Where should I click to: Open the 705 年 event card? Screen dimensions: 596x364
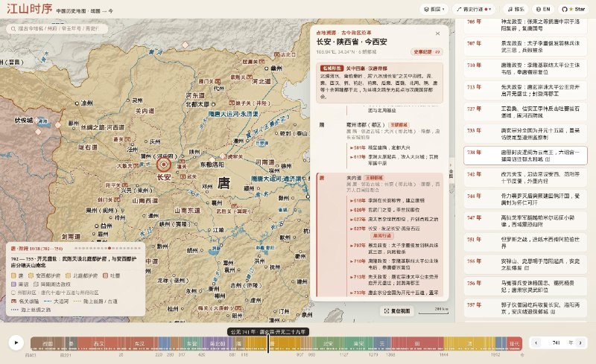[525, 25]
